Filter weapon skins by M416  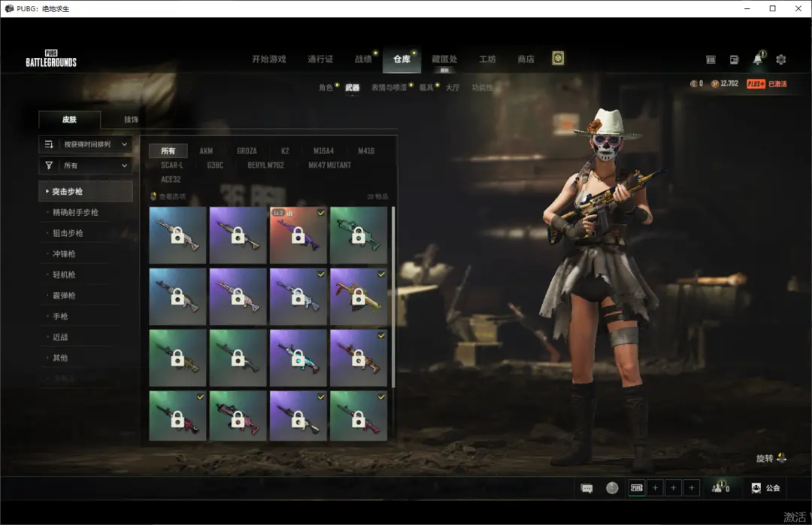[x=366, y=151]
